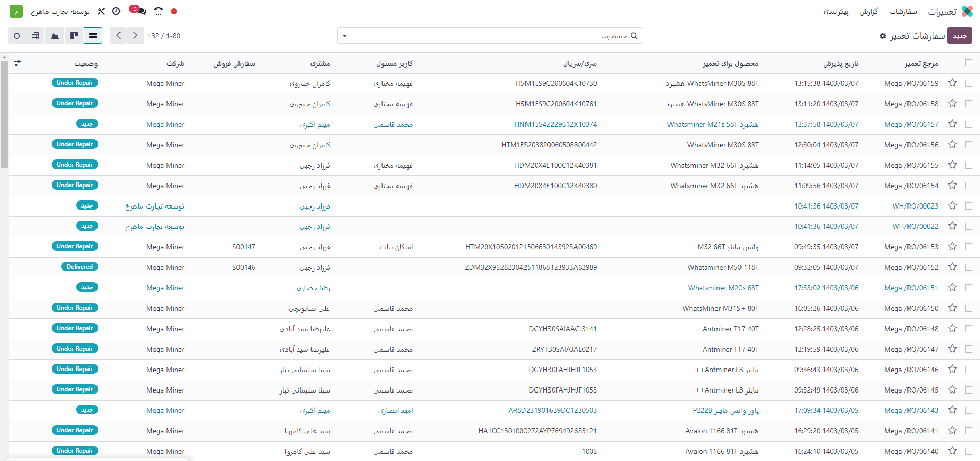Screen dimensions: 980x461
Task: Open the پیکربندی menu
Action: 836,11
